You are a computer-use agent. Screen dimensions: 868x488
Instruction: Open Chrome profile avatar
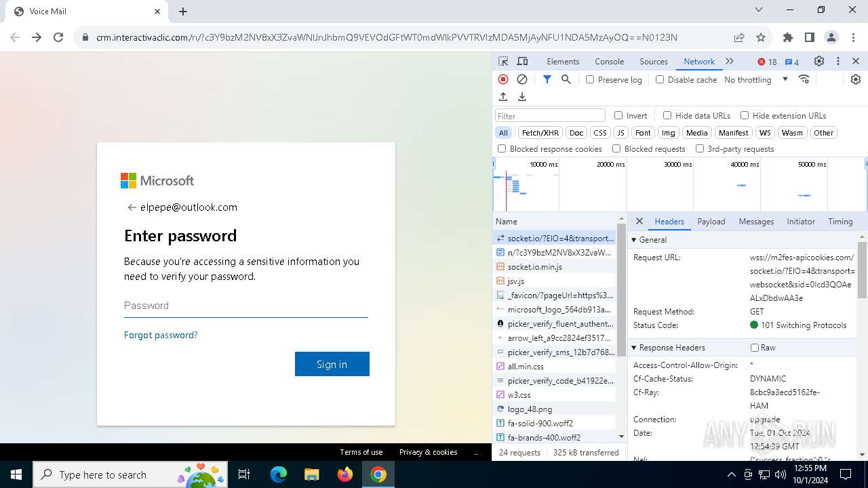point(831,37)
